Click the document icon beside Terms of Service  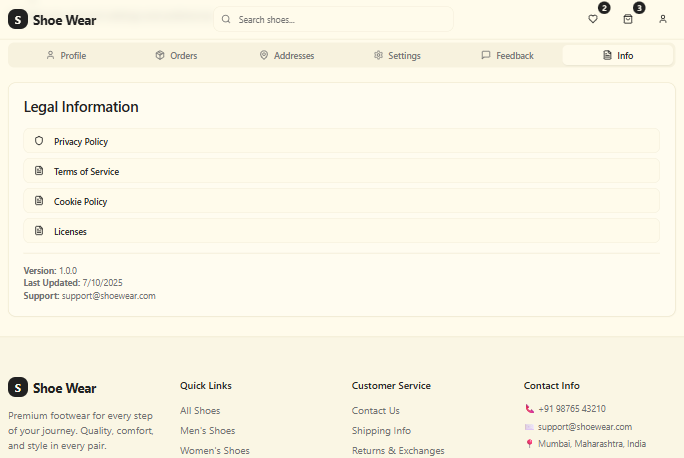[39, 171]
